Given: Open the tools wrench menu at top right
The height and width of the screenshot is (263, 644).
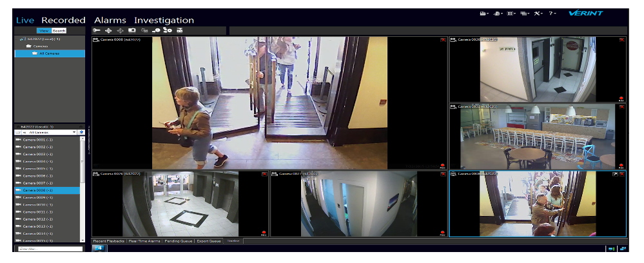Looking at the screenshot, I should (x=538, y=14).
